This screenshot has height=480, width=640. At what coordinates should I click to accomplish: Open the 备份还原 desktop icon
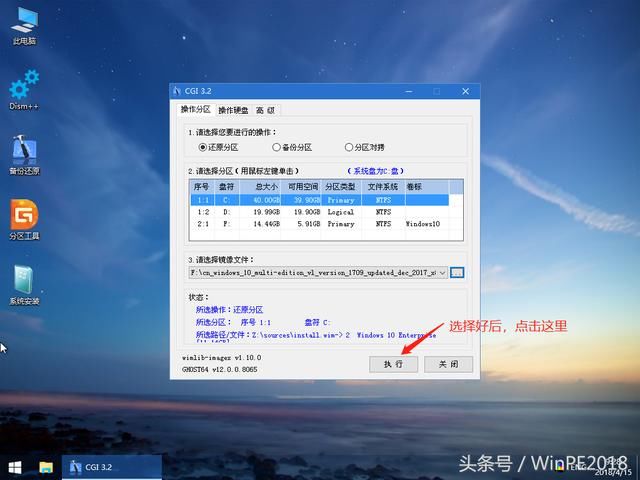click(x=24, y=155)
